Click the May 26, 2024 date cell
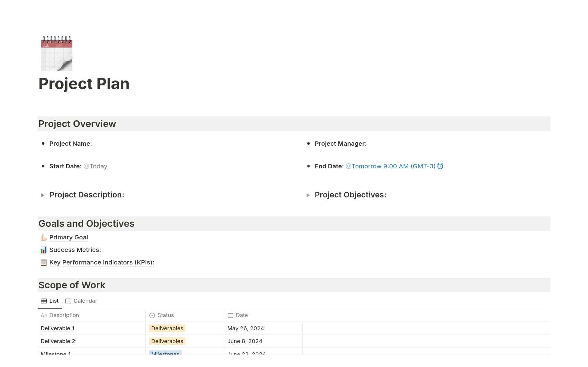 click(246, 328)
